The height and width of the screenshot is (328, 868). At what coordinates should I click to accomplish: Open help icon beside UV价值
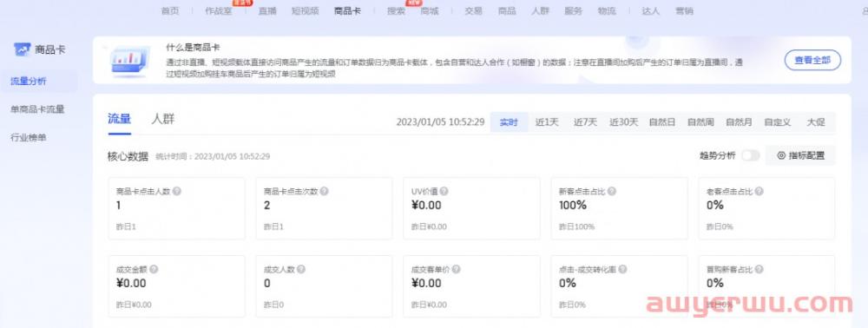pyautogui.click(x=444, y=192)
